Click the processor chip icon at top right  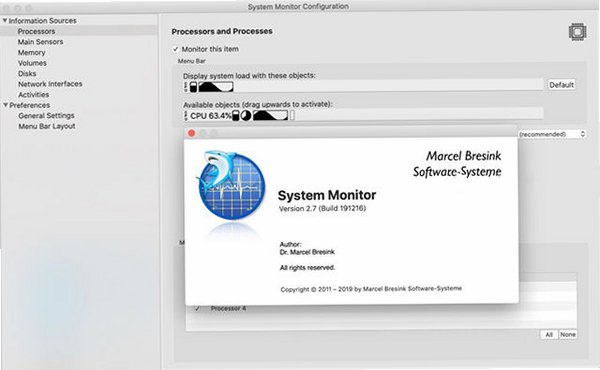click(x=577, y=32)
